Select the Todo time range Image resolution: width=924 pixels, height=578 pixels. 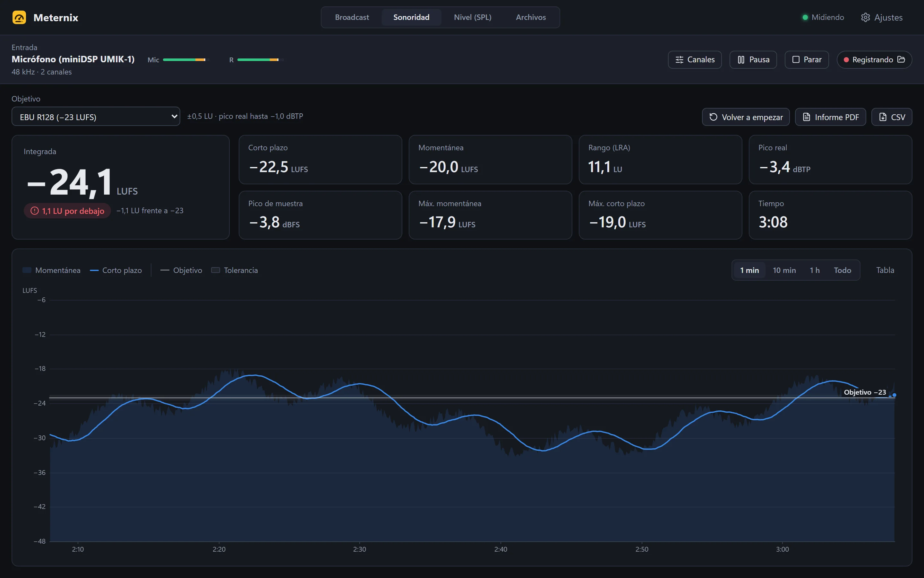842,270
